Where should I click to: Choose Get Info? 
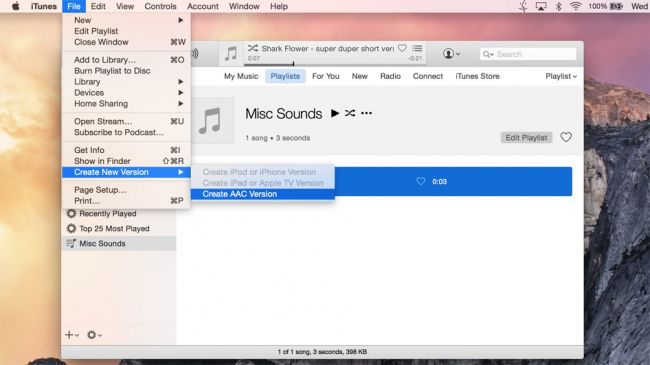(x=126, y=150)
